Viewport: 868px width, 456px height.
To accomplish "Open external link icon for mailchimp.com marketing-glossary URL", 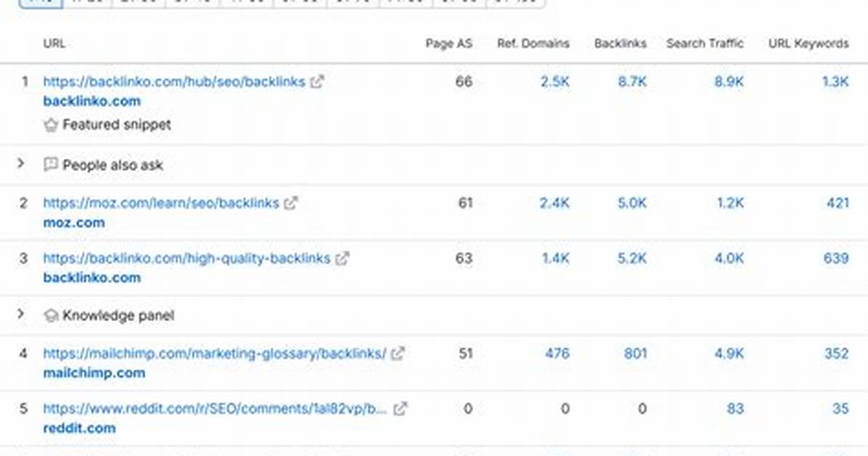I will coord(398,353).
